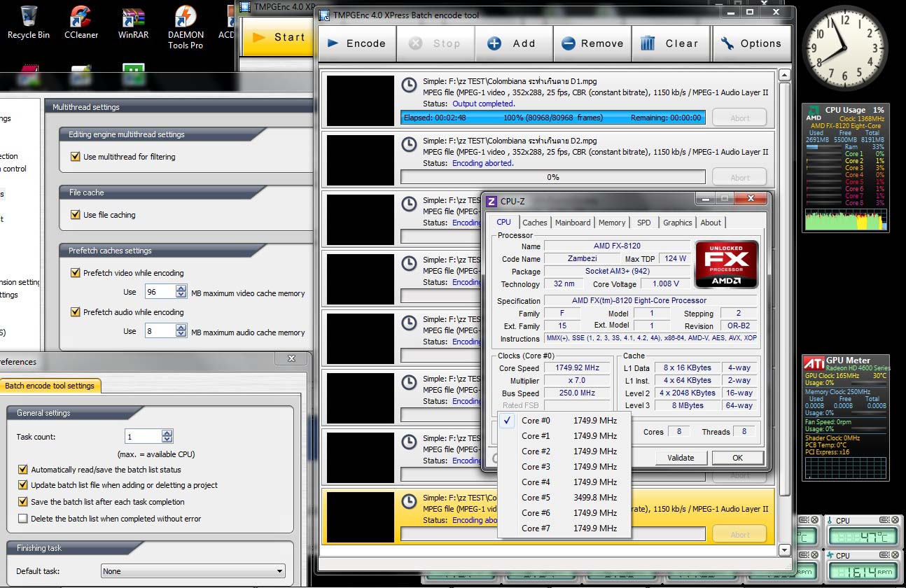Click the Stop button in batch encode toolbar

click(435, 43)
